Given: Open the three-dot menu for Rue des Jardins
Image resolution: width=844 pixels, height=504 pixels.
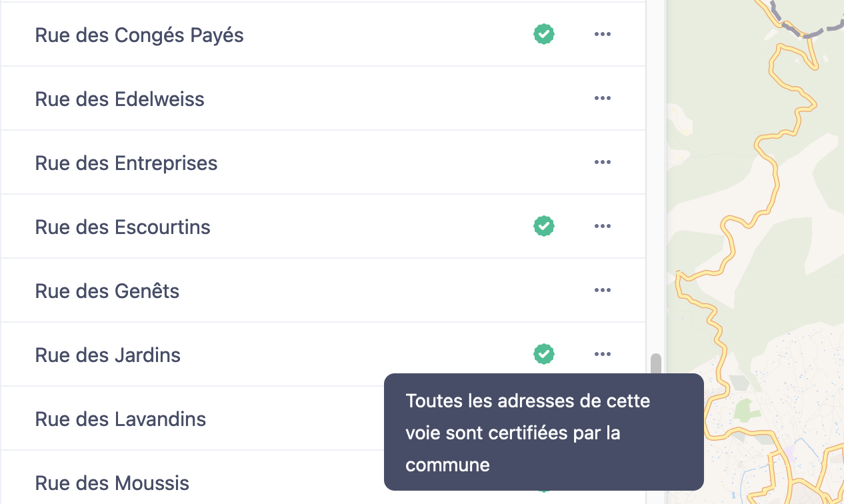Looking at the screenshot, I should [603, 354].
